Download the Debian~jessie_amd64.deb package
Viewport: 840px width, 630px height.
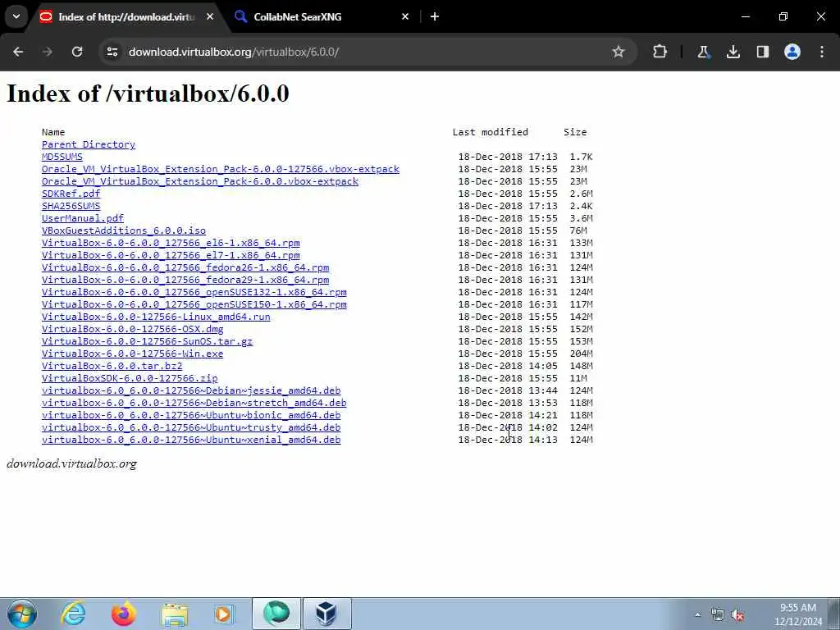tap(191, 391)
